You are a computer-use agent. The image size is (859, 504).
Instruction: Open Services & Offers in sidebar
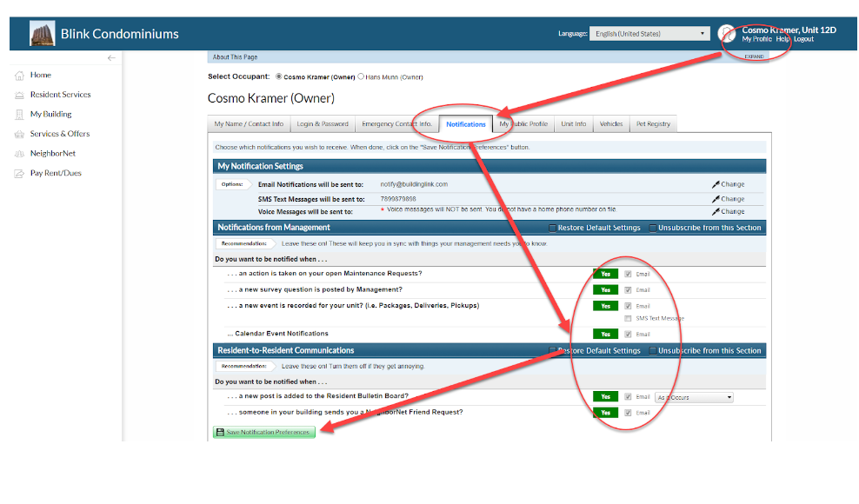60,134
